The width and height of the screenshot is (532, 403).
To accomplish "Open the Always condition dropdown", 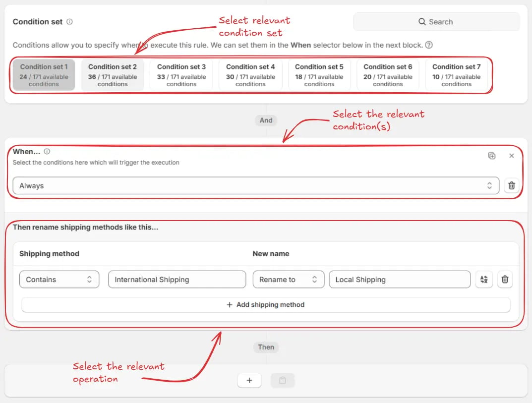I will tap(256, 185).
